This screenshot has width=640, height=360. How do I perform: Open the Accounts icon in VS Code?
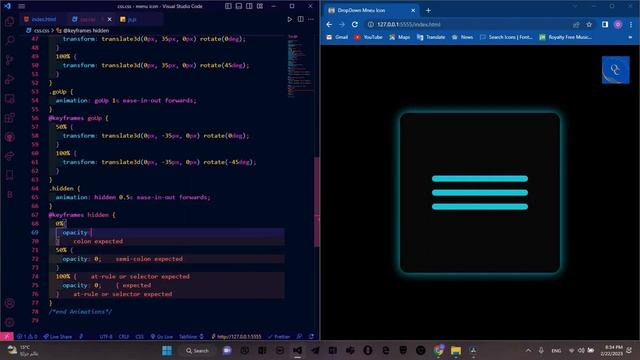tap(9, 303)
